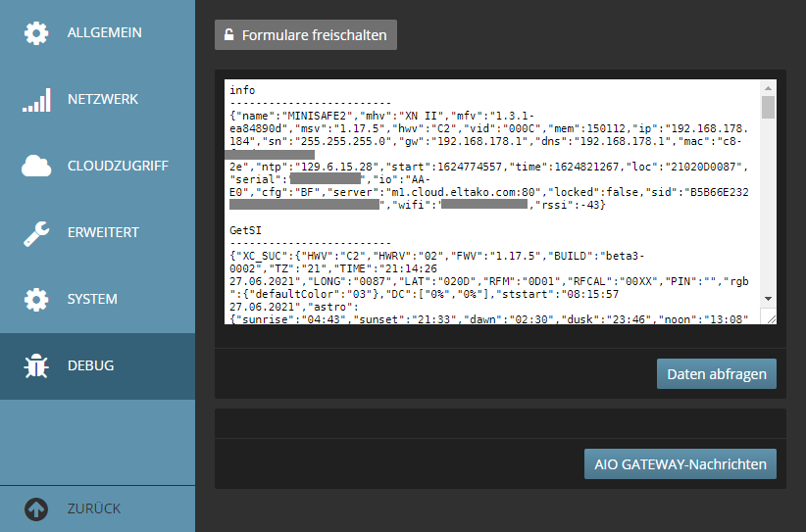Open AIO GATEWAY-Nachrichten
This screenshot has width=806, height=532.
(x=680, y=464)
